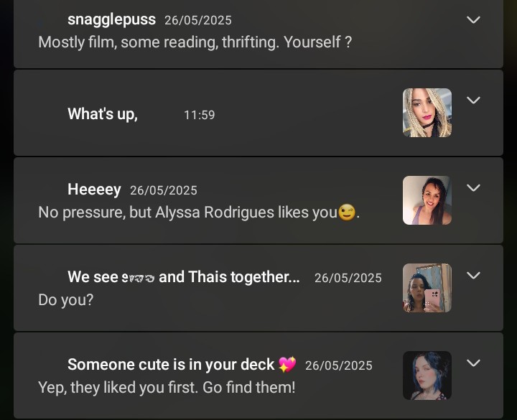
Task: Open profile thumbnail in "What's up," notification
Action: (x=427, y=113)
